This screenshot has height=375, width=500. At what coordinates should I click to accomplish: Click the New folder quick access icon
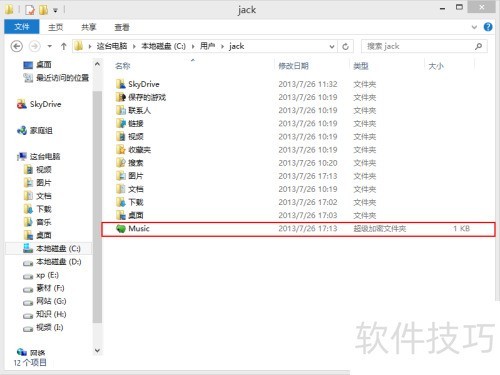[43, 10]
